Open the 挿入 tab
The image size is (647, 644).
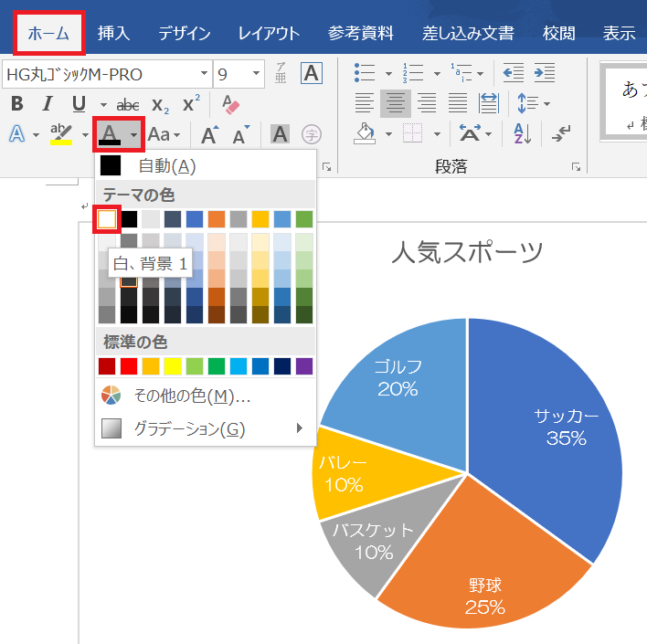[x=114, y=33]
